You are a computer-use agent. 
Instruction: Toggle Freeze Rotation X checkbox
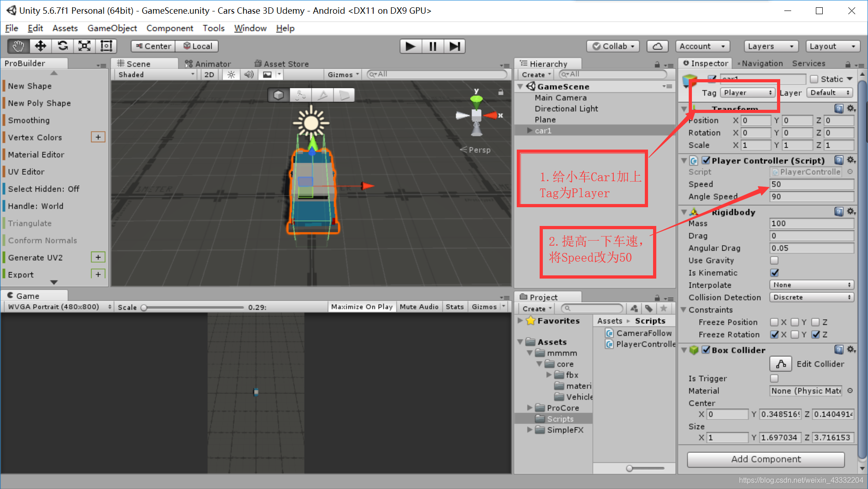tap(774, 334)
